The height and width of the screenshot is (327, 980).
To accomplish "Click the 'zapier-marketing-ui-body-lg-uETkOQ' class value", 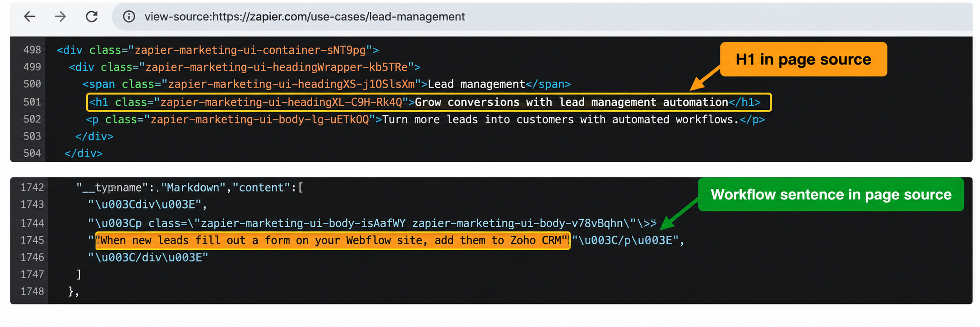I will coord(260,119).
